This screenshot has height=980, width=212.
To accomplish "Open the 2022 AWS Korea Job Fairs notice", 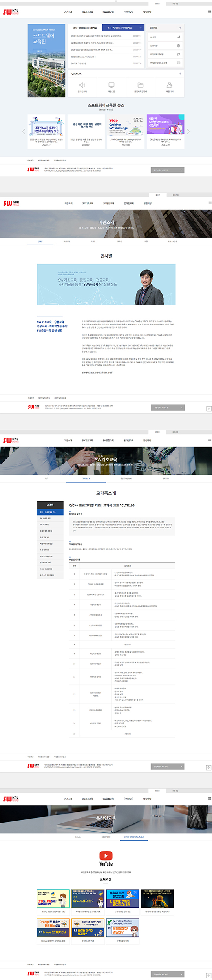I will click(83, 57).
